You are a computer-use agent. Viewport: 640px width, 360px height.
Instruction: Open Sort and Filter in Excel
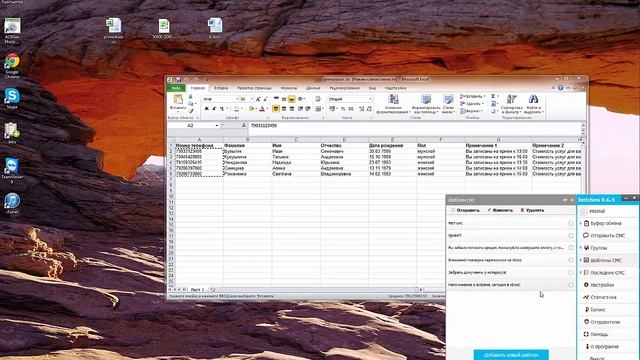[x=511, y=104]
